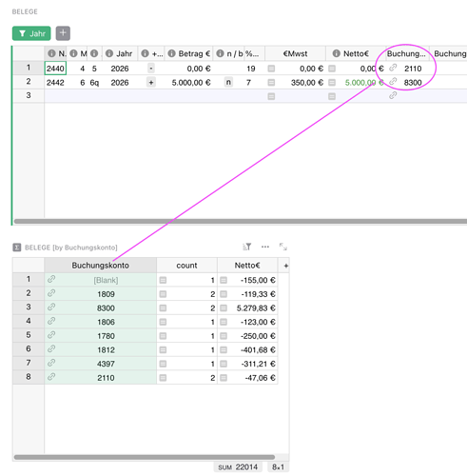Select the €Mwst column header
This screenshot has width=467, height=476.
pyautogui.click(x=295, y=53)
